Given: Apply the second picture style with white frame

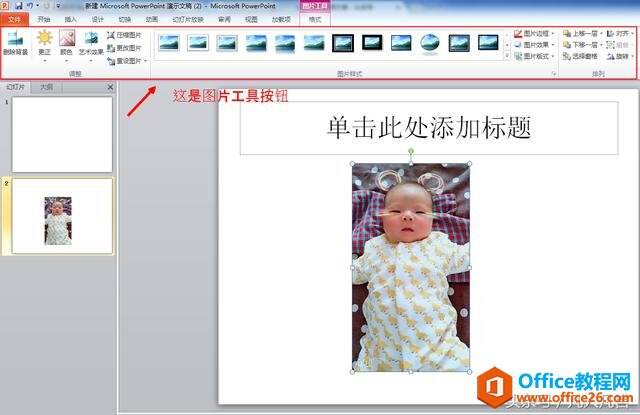Looking at the screenshot, I should (x=198, y=43).
